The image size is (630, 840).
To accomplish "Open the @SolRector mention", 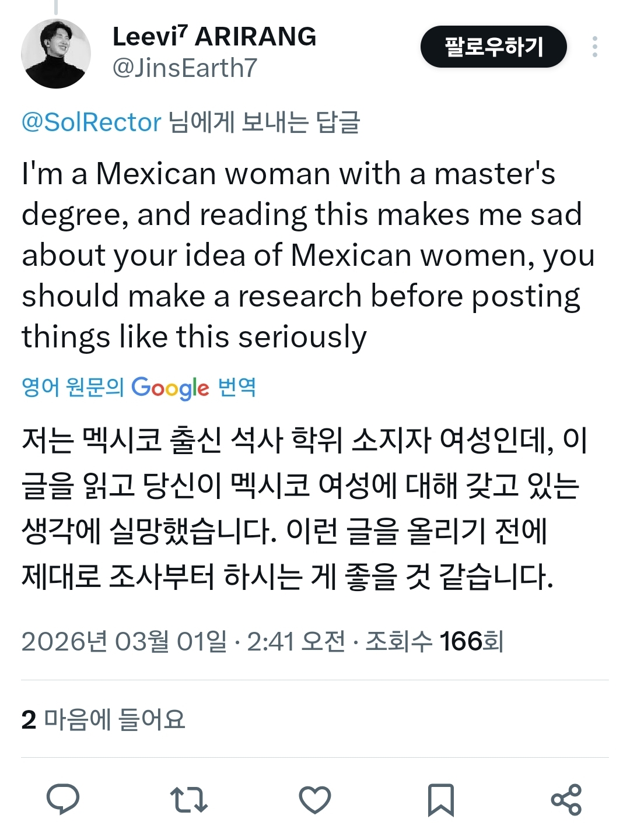I will click(x=91, y=122).
